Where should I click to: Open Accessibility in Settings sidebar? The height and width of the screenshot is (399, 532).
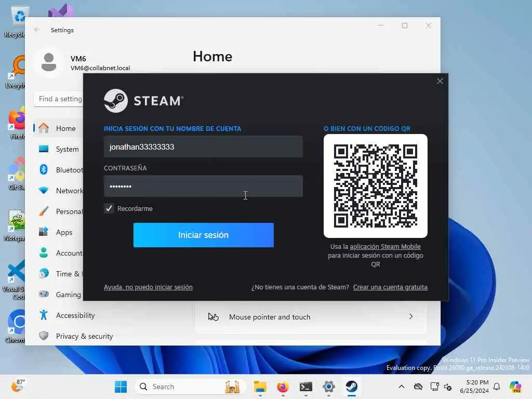click(x=75, y=315)
